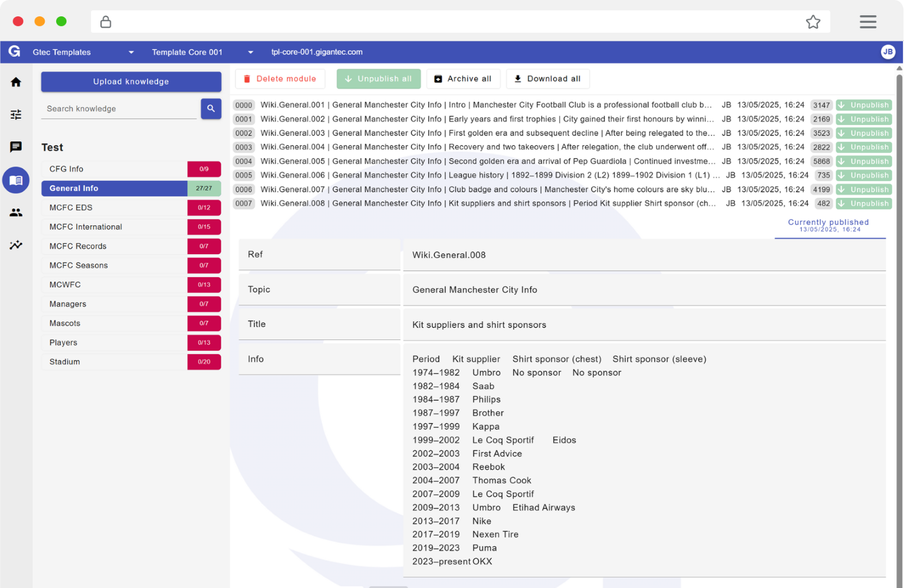Screen dimensions: 904x588
Task: Select the CFG Info module
Action: [131, 169]
